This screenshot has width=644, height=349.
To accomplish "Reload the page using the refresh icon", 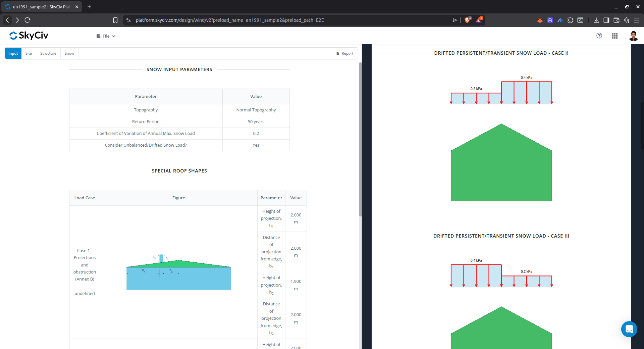I will pos(28,20).
